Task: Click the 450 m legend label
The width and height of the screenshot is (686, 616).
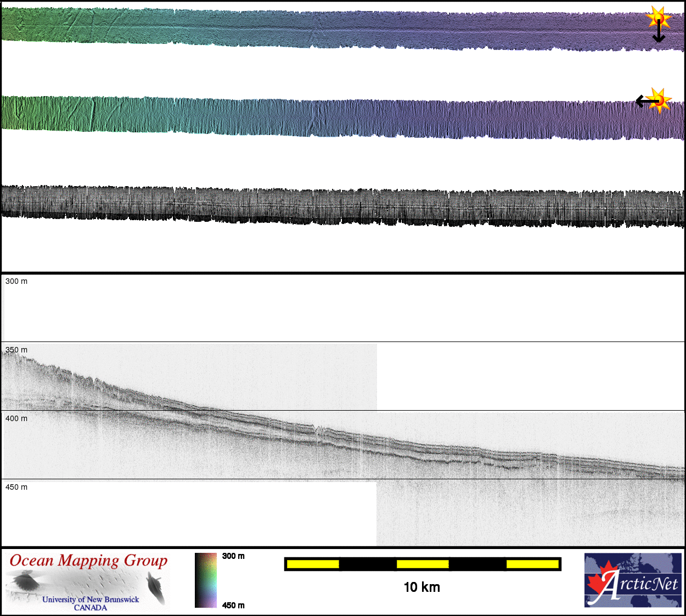Action: (x=233, y=606)
